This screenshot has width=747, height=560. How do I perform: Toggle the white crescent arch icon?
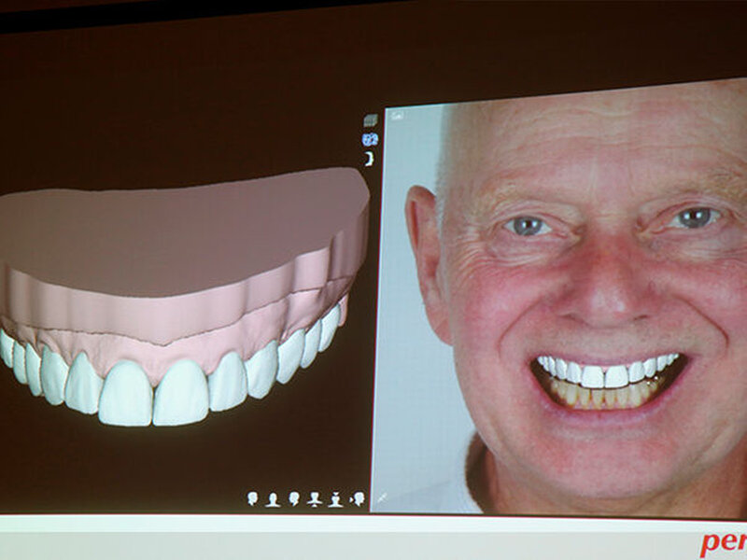point(370,159)
